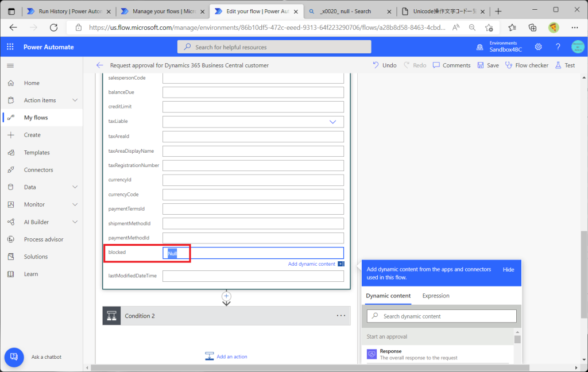Open the browser settings and more menu
588x372 pixels.
pyautogui.click(x=574, y=28)
